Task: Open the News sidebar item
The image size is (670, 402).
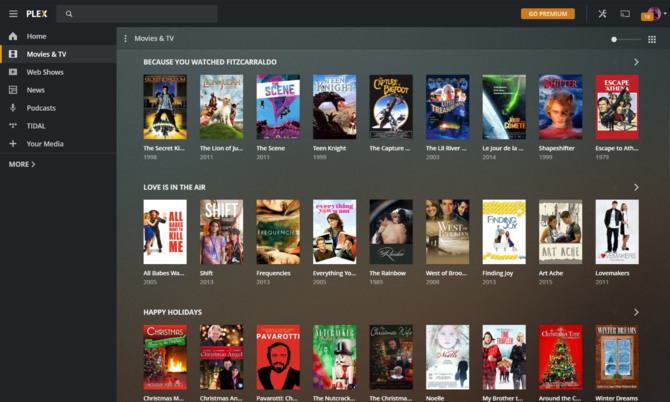Action: 58,90
